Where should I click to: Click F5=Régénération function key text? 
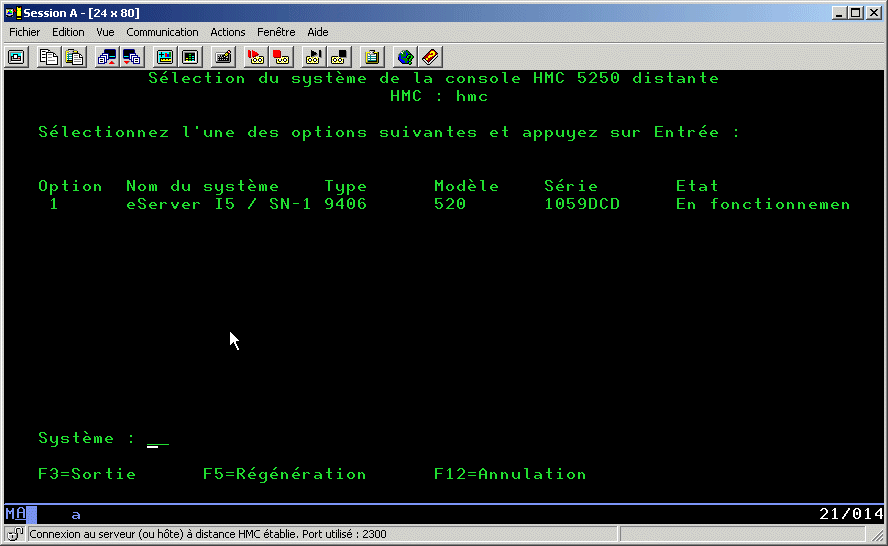point(284,474)
